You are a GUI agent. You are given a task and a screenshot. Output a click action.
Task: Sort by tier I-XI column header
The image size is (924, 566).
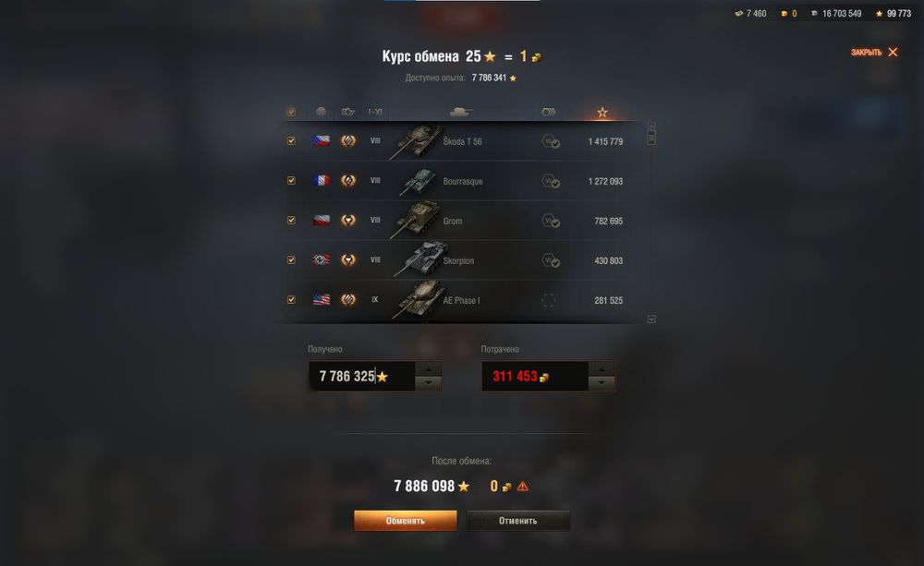point(375,112)
